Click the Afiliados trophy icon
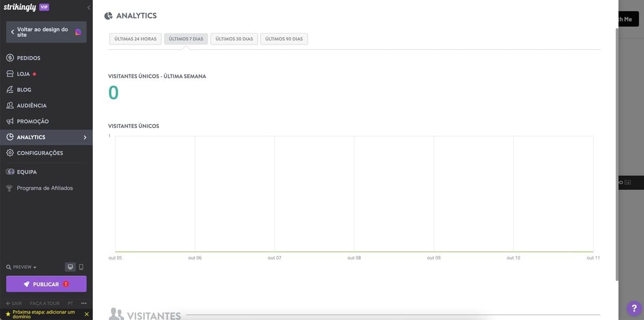This screenshot has width=644, height=320. [x=10, y=188]
